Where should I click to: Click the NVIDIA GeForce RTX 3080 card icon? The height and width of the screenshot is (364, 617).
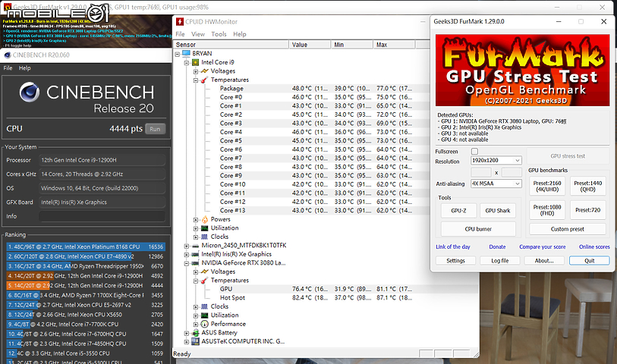pyautogui.click(x=195, y=263)
